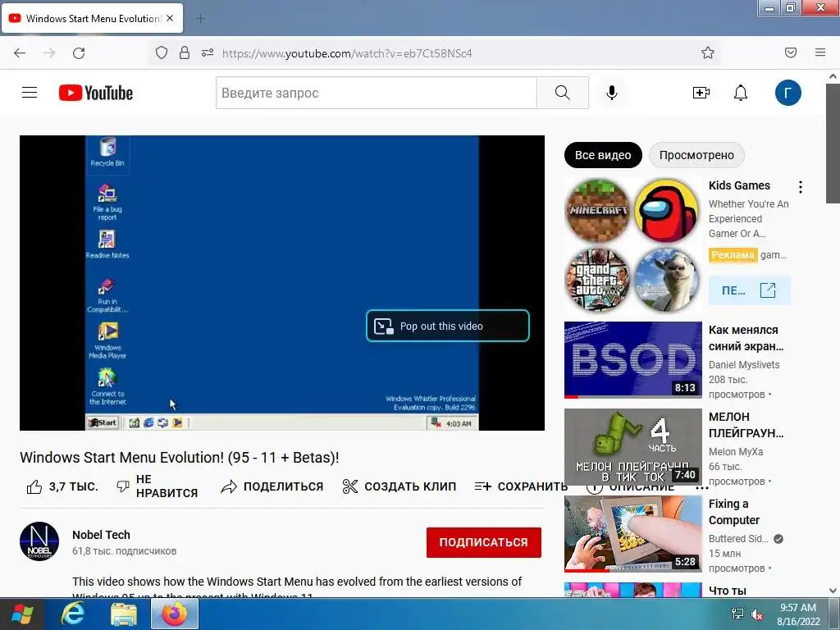
Task: Launch Internet Explorer from taskbar
Action: (72, 614)
